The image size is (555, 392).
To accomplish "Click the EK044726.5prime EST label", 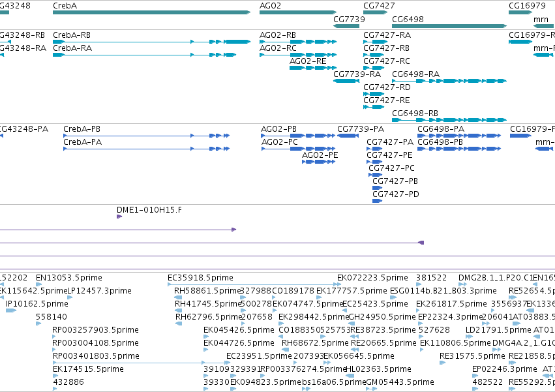I will tap(239, 343).
